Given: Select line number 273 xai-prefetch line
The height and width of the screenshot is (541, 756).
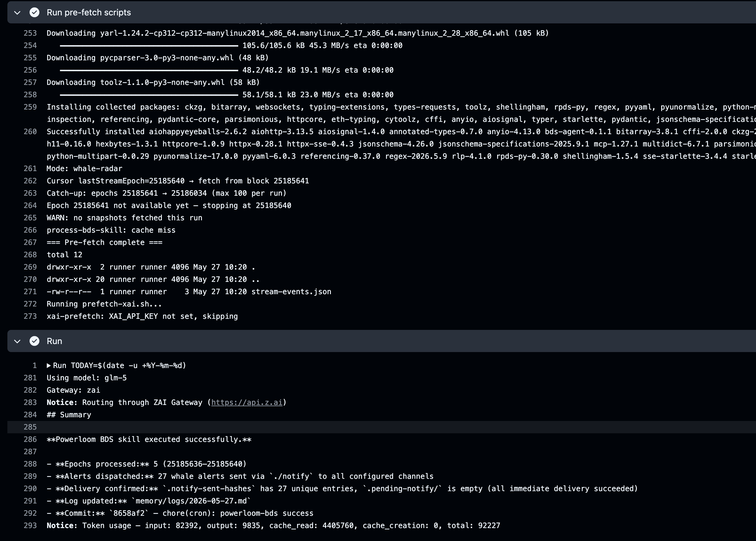Looking at the screenshot, I should click(x=30, y=316).
